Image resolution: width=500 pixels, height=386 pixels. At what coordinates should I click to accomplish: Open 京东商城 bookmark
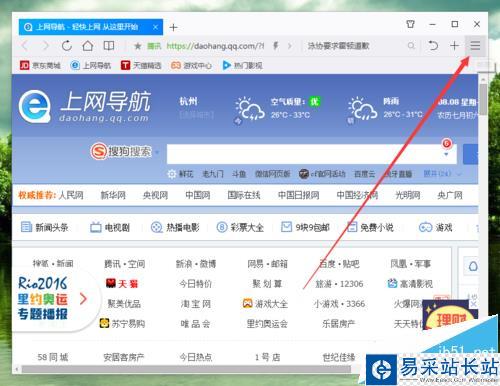[x=40, y=65]
